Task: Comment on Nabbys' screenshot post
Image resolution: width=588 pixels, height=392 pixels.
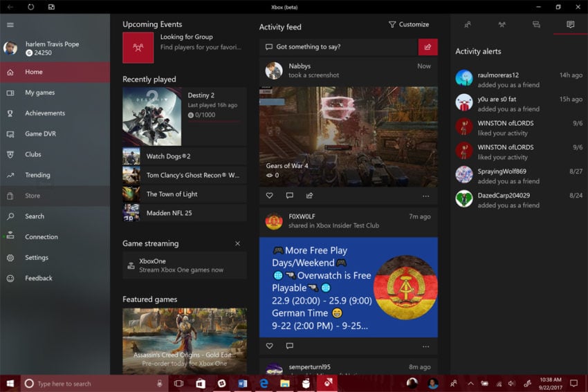Action: click(289, 196)
